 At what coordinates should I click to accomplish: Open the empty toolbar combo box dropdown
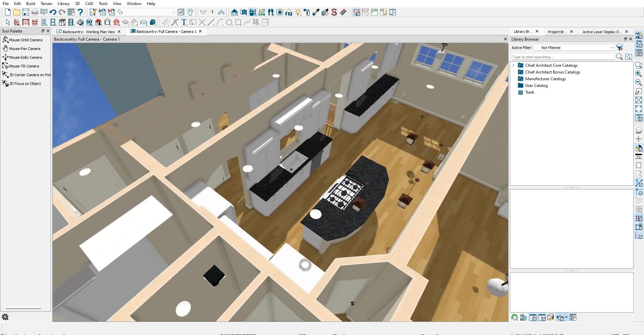[173, 12]
